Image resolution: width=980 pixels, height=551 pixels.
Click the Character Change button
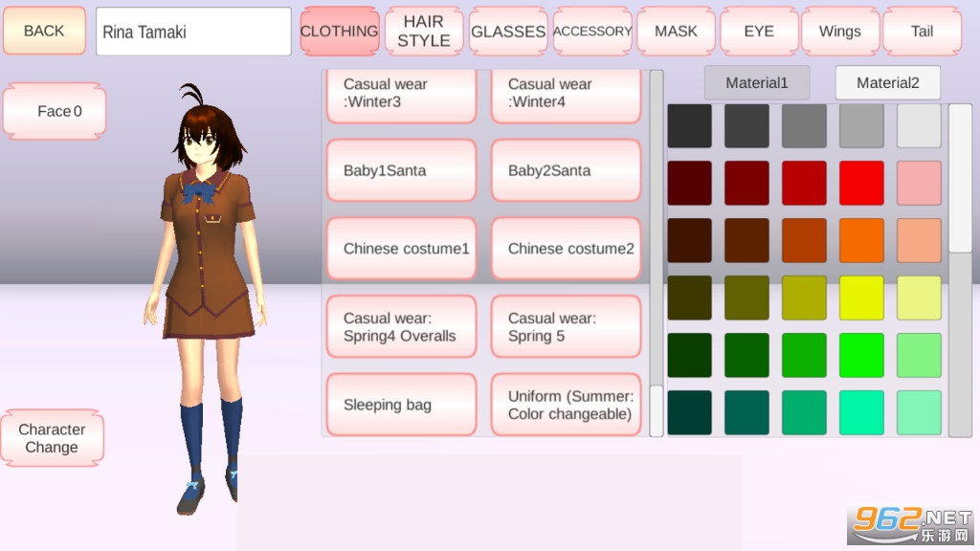point(53,438)
